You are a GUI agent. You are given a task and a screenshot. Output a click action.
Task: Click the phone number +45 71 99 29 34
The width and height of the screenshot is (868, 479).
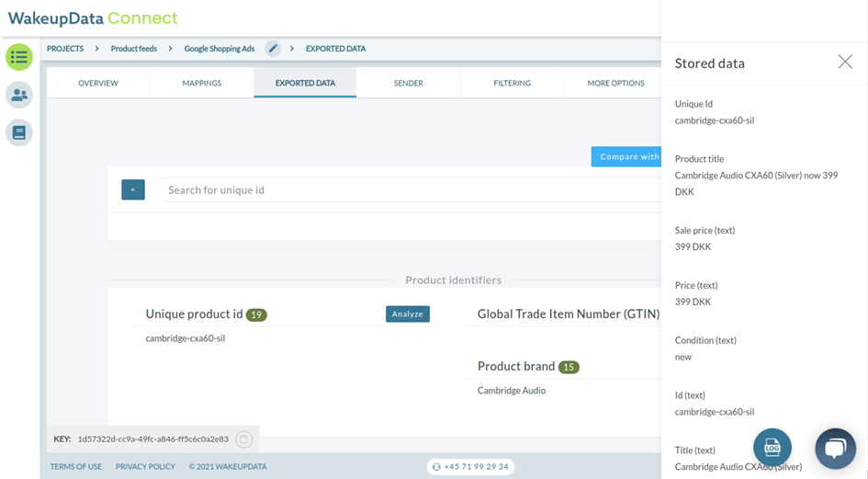coord(470,467)
